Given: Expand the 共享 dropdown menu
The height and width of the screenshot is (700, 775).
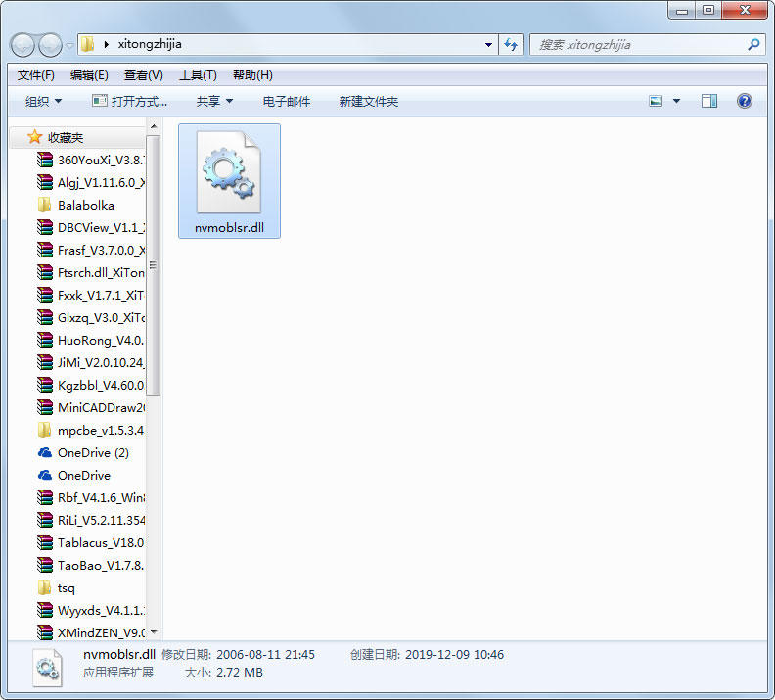Looking at the screenshot, I should pyautogui.click(x=214, y=101).
